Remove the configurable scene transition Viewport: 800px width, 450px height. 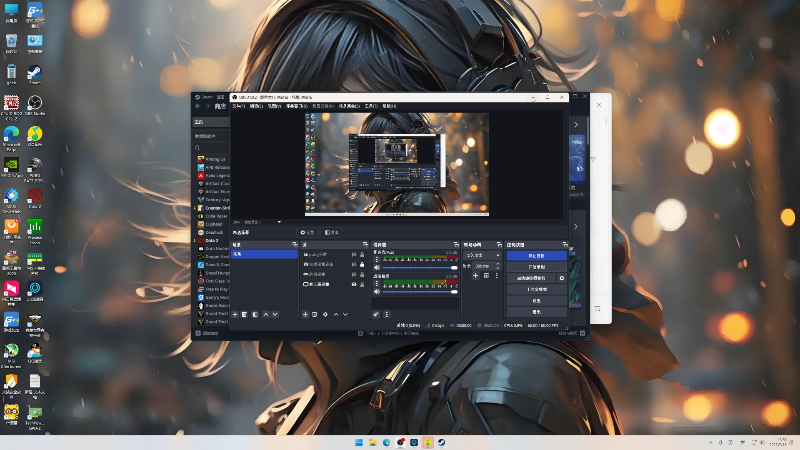click(x=486, y=276)
